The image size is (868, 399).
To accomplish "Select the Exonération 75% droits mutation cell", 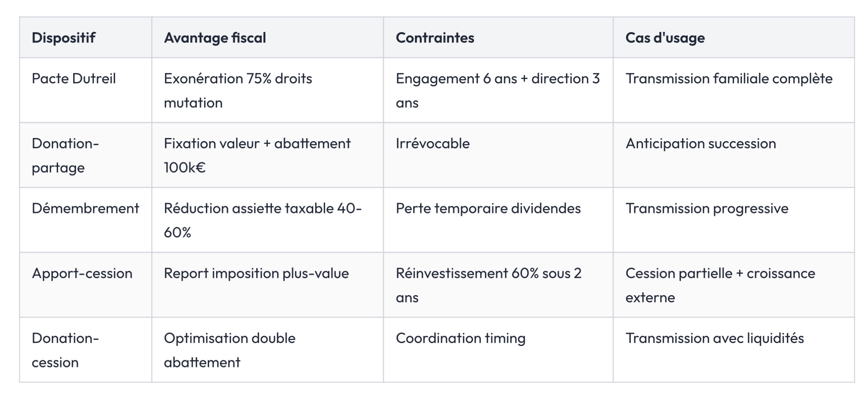I will pos(267,90).
